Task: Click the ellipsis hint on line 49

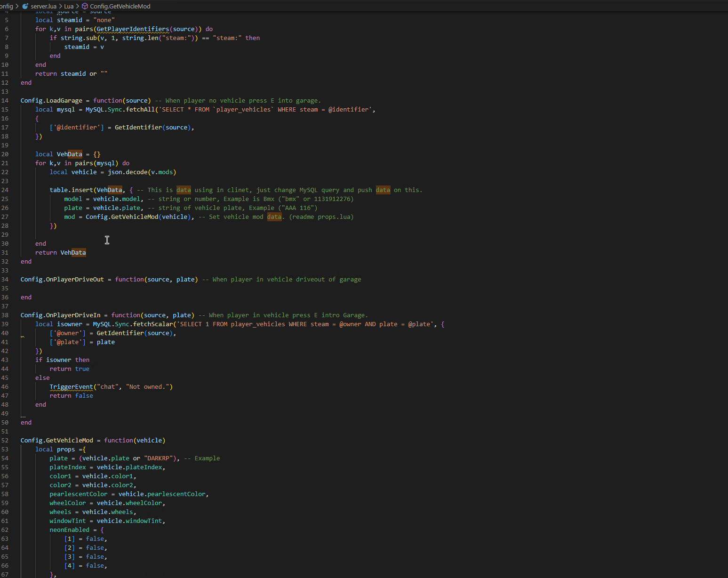Action: (x=23, y=416)
